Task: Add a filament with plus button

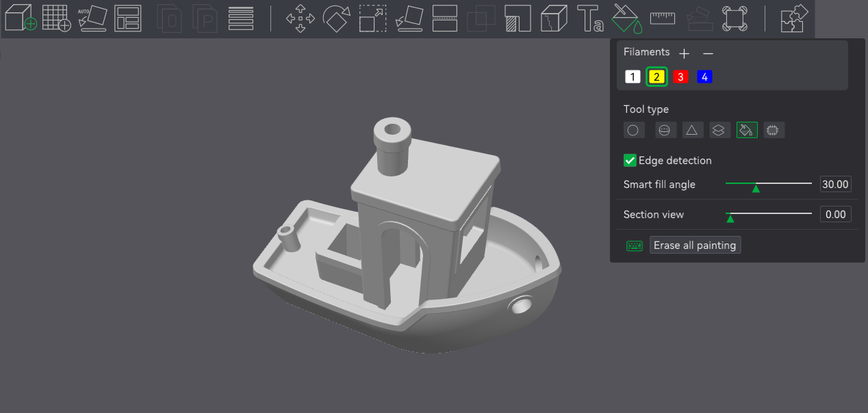Action: tap(684, 53)
